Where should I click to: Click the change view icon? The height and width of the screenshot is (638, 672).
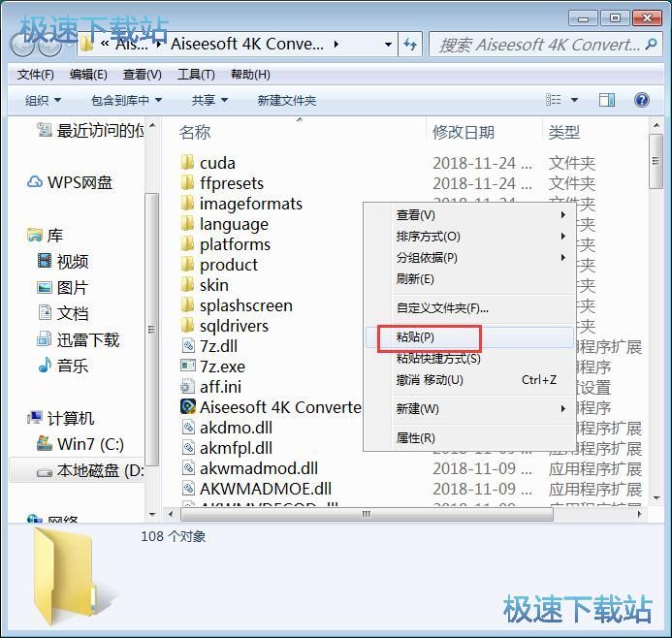pyautogui.click(x=554, y=100)
